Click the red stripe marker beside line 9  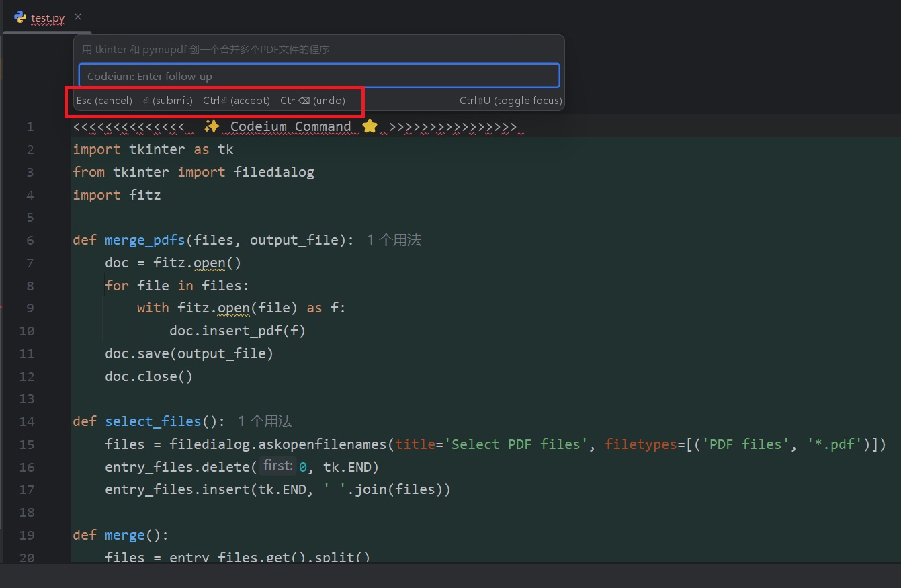point(2,308)
